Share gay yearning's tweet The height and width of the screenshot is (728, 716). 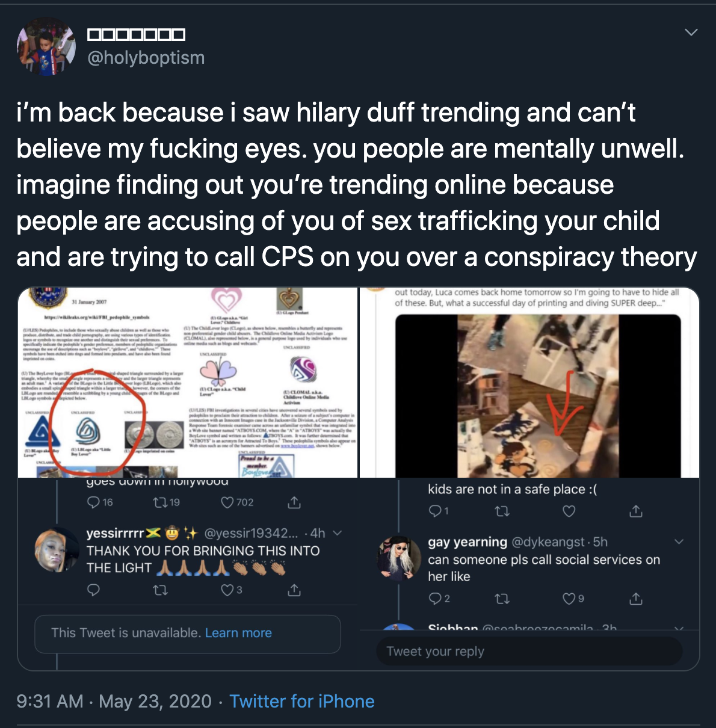pyautogui.click(x=636, y=599)
